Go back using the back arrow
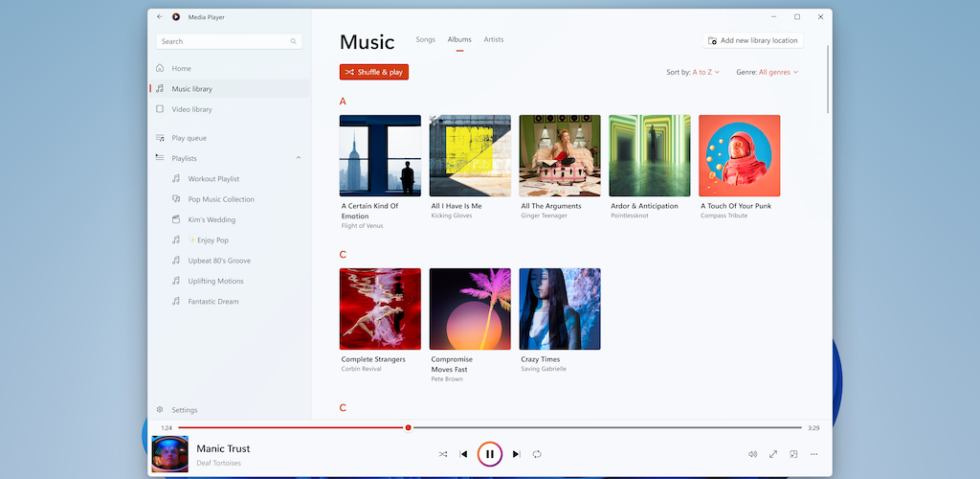This screenshot has height=479, width=980. [x=160, y=16]
